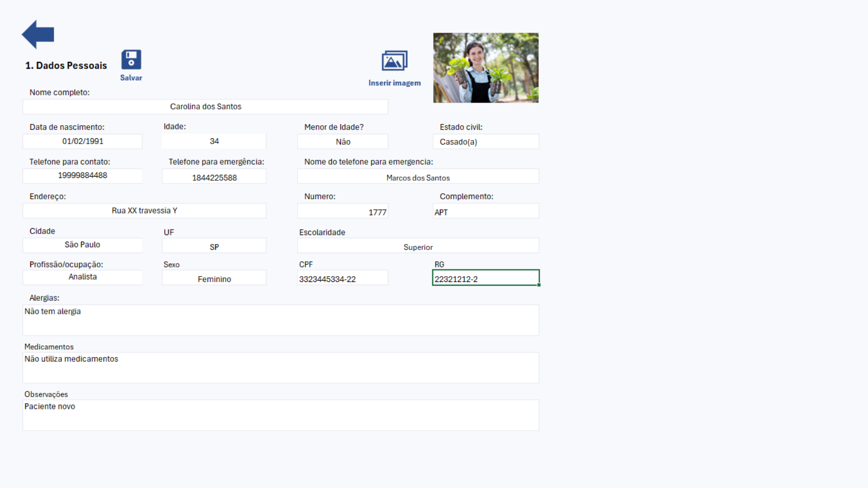This screenshot has width=868, height=488.
Task: Click the Inserir imagem text label
Action: pyautogui.click(x=394, y=83)
